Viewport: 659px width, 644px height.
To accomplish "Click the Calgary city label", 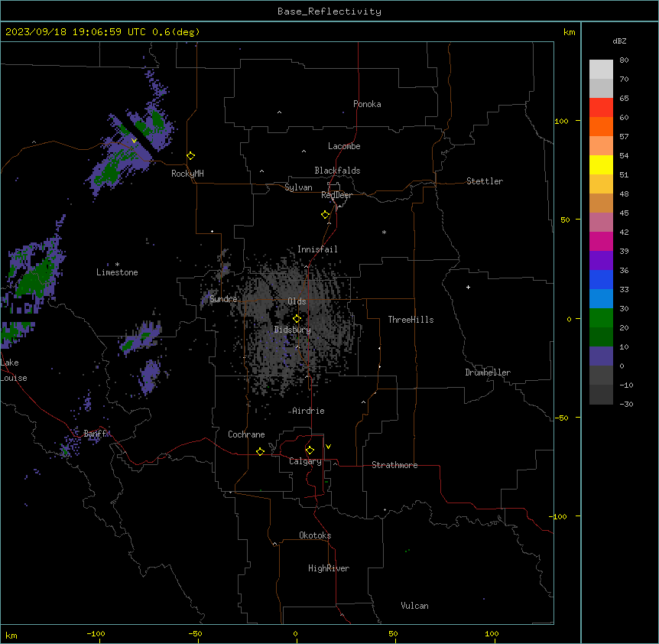I will (305, 461).
